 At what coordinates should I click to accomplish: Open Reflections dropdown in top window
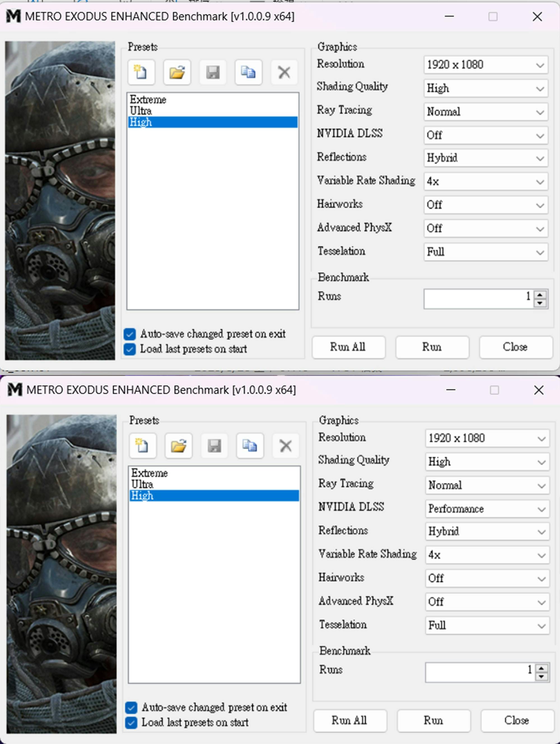(486, 158)
